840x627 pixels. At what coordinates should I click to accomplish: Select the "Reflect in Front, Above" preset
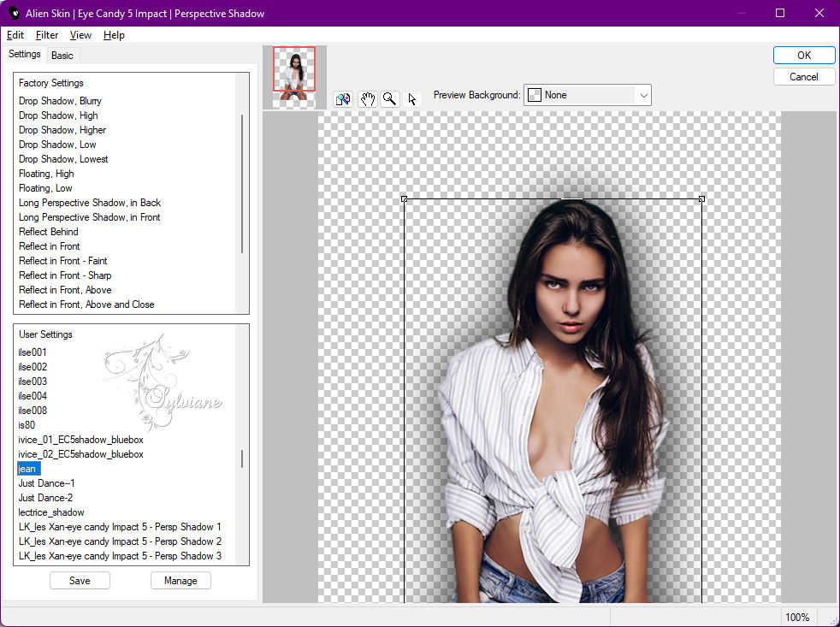point(65,289)
